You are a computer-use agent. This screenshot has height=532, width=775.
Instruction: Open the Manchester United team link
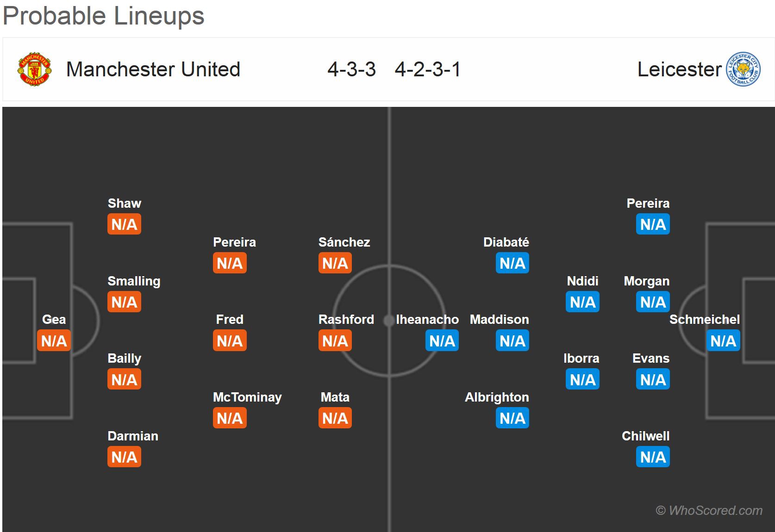[153, 69]
